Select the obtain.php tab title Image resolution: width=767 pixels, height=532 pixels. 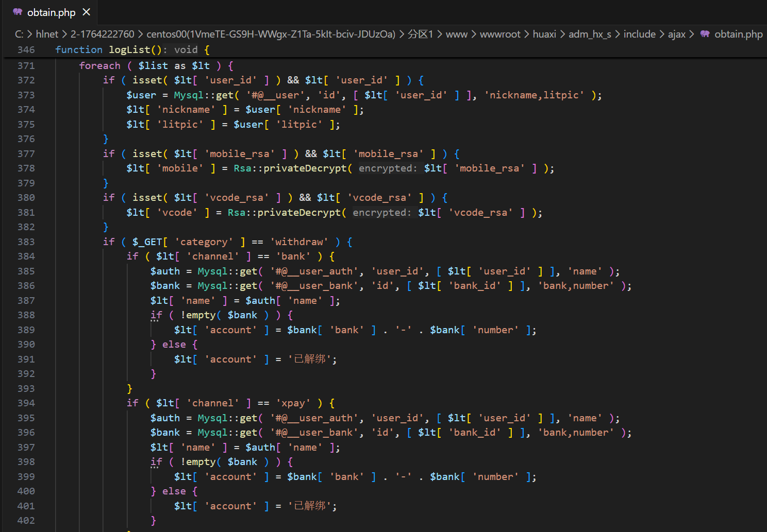51,12
